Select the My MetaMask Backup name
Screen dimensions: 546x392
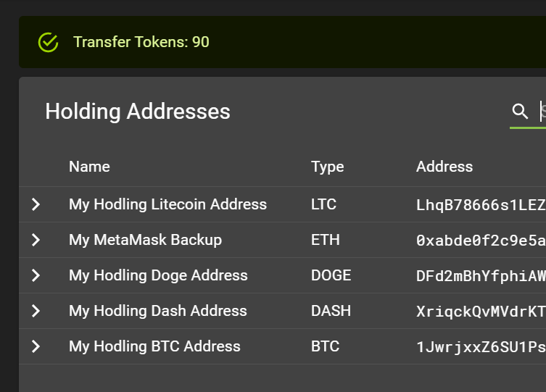(x=145, y=240)
